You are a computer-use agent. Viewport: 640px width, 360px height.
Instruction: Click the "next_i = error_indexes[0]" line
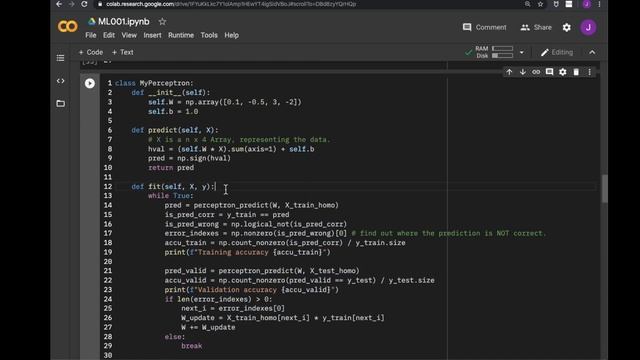pos(233,309)
